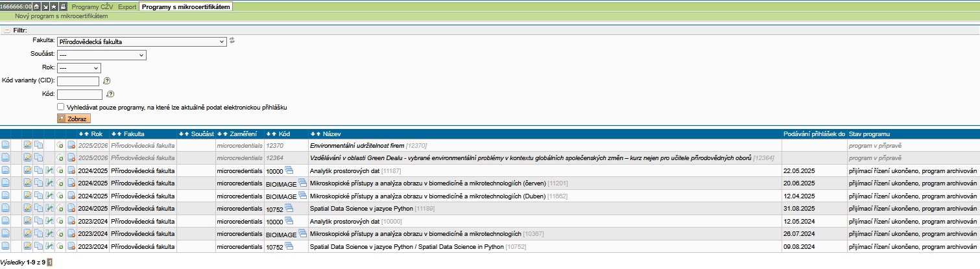Select Programy s mikrocertifikátem tab
Viewport: 980px width, 269px height.
[185, 6]
